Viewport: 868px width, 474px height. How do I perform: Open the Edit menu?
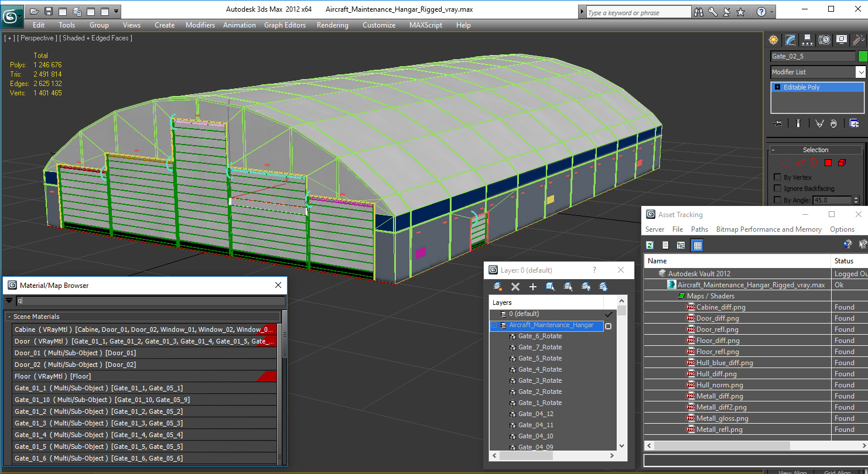click(39, 25)
